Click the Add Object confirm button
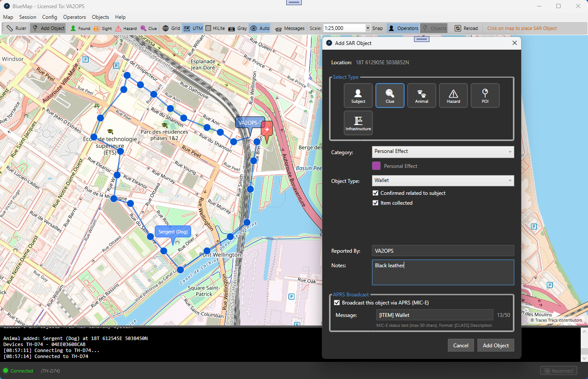Viewport: 588px width, 379px height. (x=495, y=346)
